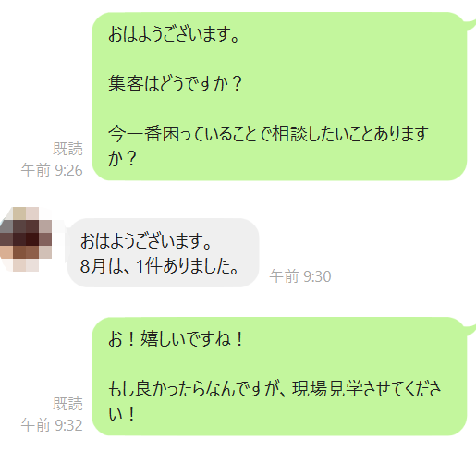Screen dimensions: 476x451
Task: Click おはようございます in the gray bubble
Action: point(146,240)
